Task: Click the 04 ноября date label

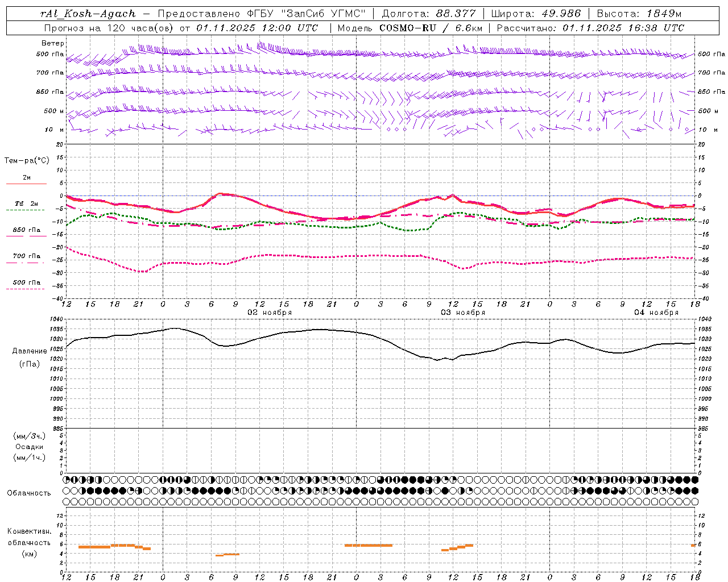Action: click(x=656, y=312)
